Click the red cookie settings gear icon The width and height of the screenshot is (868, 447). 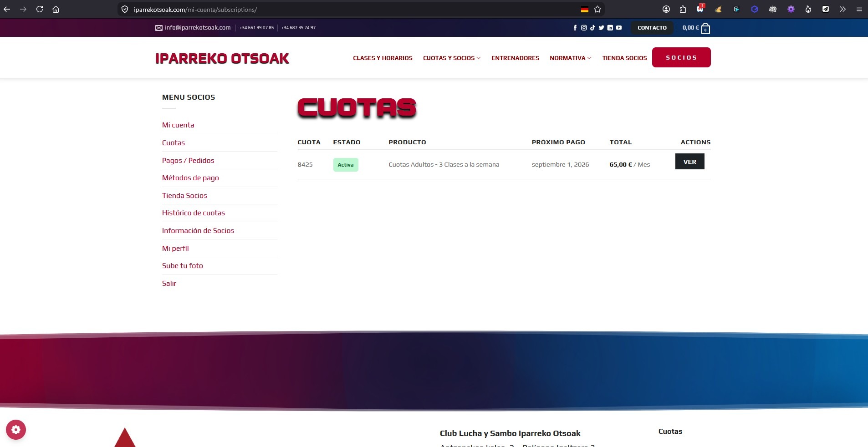(16, 429)
